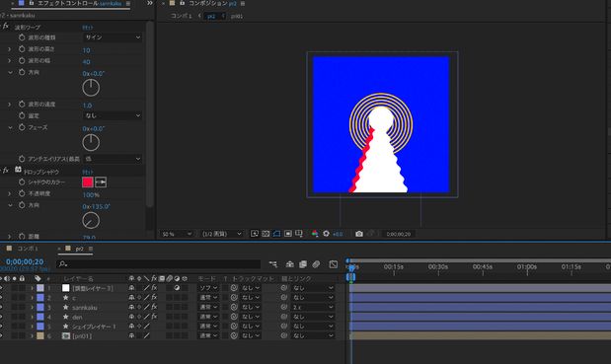The width and height of the screenshot is (611, 364).
Task: Select the シェイプレイヤー1 layer name
Action: tap(94, 327)
